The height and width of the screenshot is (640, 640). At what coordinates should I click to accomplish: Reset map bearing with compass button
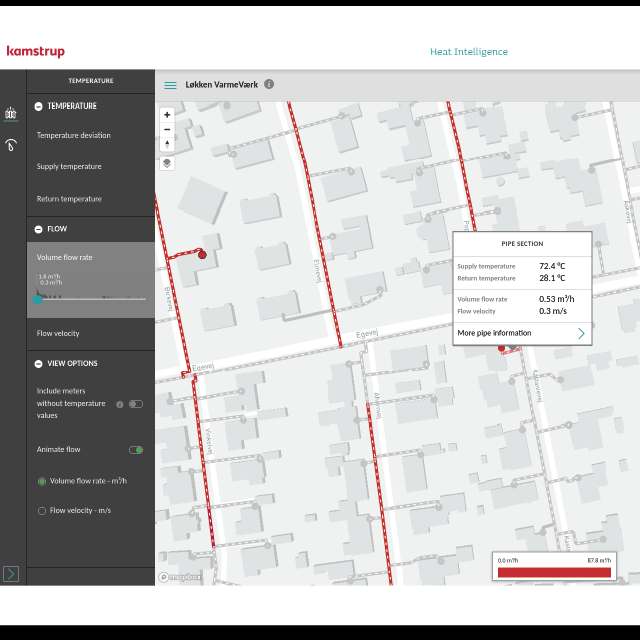click(167, 145)
